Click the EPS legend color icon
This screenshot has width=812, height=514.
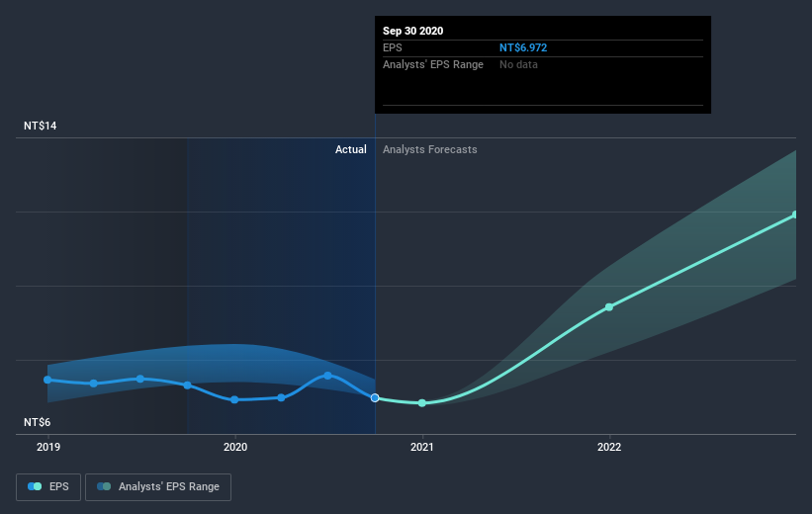coord(35,486)
